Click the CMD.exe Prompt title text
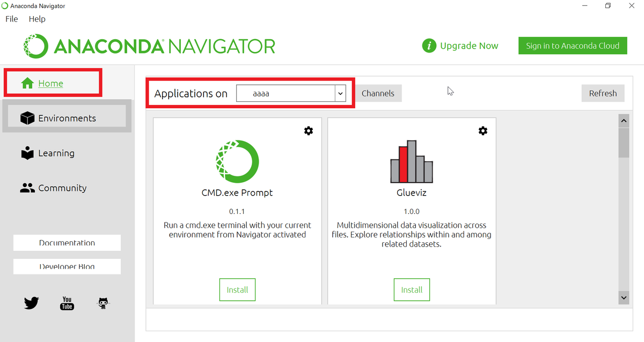Image resolution: width=644 pixels, height=342 pixels. [237, 193]
